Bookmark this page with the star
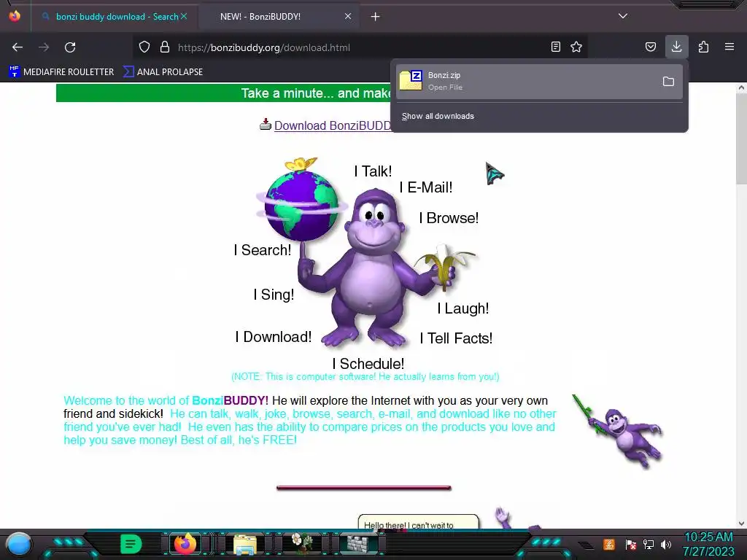 coord(576,47)
